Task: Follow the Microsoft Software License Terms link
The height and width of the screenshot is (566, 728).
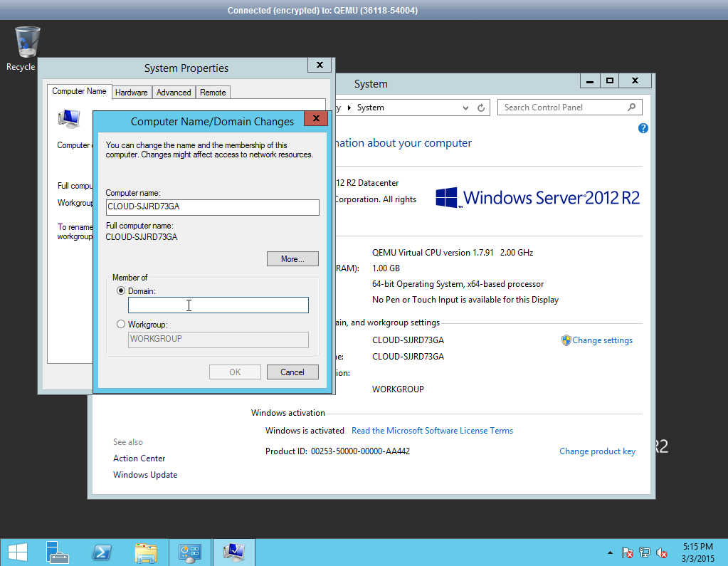Action: (432, 430)
